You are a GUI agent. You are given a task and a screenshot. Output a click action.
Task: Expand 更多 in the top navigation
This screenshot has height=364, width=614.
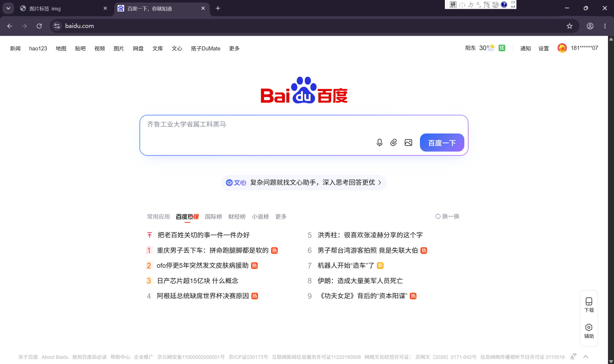click(x=234, y=49)
